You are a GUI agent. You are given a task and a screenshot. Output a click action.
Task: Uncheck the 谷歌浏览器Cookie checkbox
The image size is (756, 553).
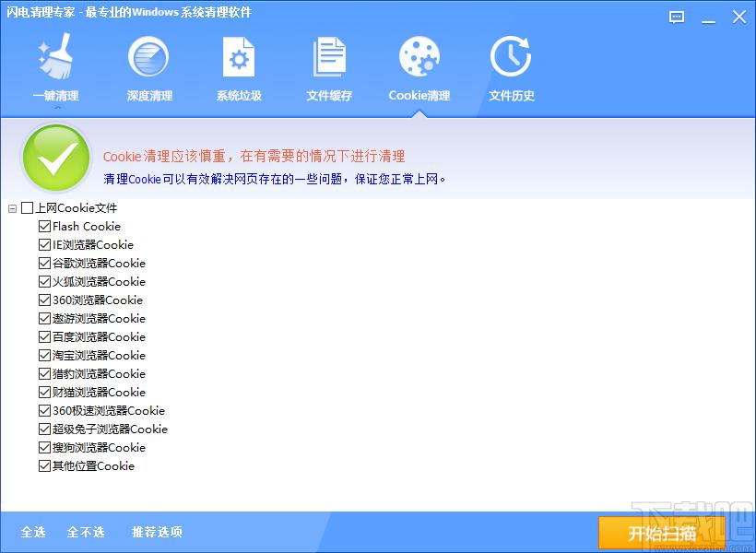(x=44, y=264)
